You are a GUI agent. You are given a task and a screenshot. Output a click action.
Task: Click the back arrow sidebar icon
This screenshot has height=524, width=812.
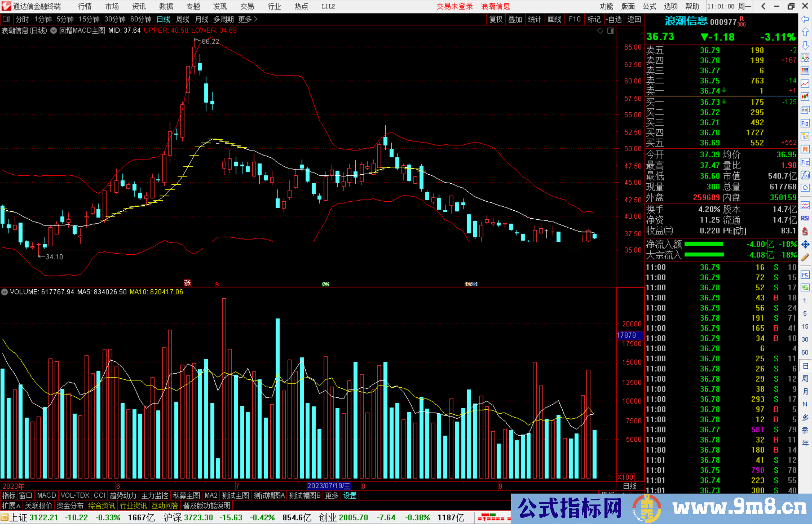click(805, 19)
